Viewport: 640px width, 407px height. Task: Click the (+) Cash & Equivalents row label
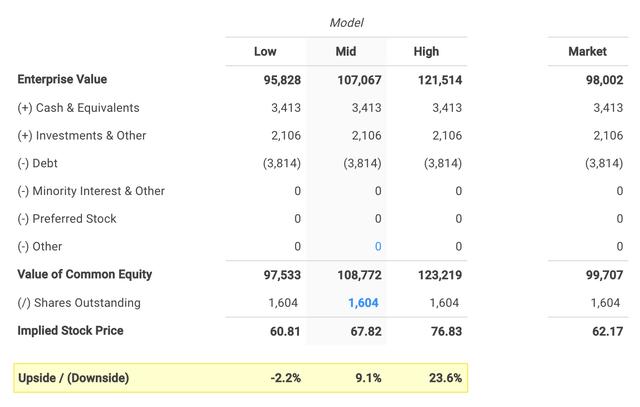point(78,107)
